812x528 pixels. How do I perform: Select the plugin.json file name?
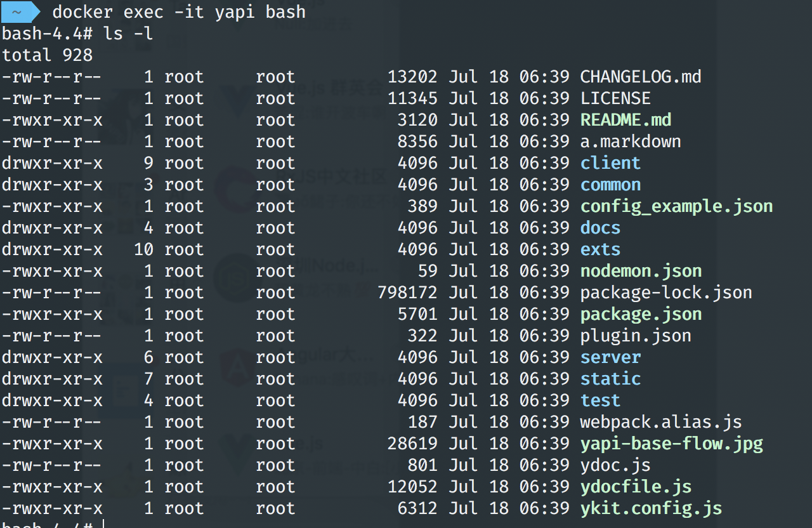point(636,336)
